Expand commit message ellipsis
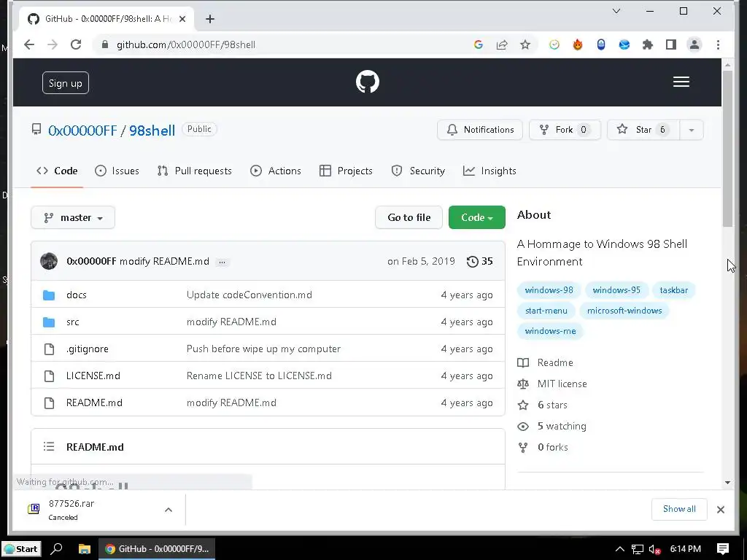The width and height of the screenshot is (747, 560). 222,262
